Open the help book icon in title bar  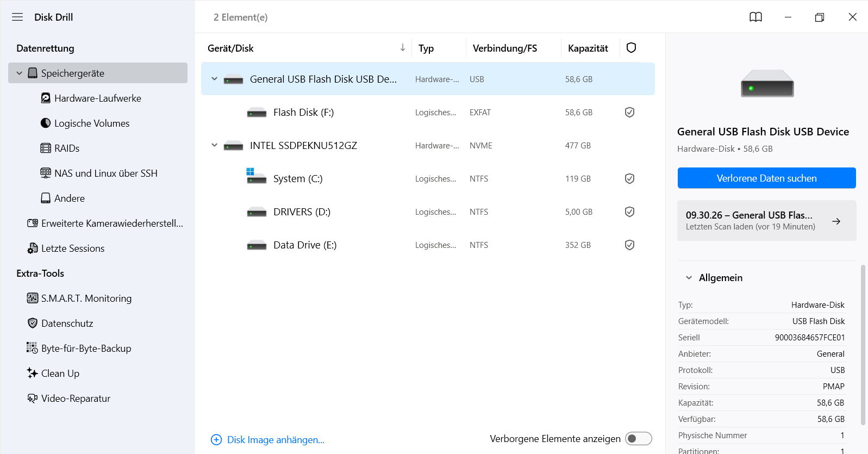(x=755, y=17)
